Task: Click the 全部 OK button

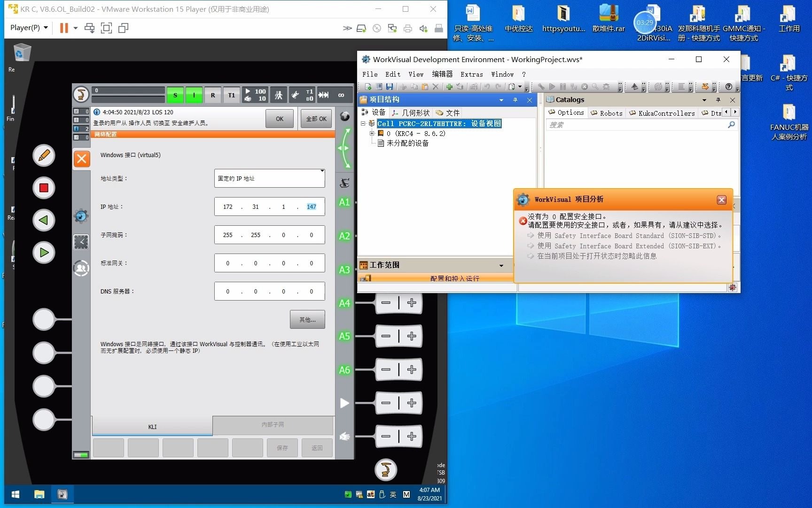Action: tap(316, 119)
